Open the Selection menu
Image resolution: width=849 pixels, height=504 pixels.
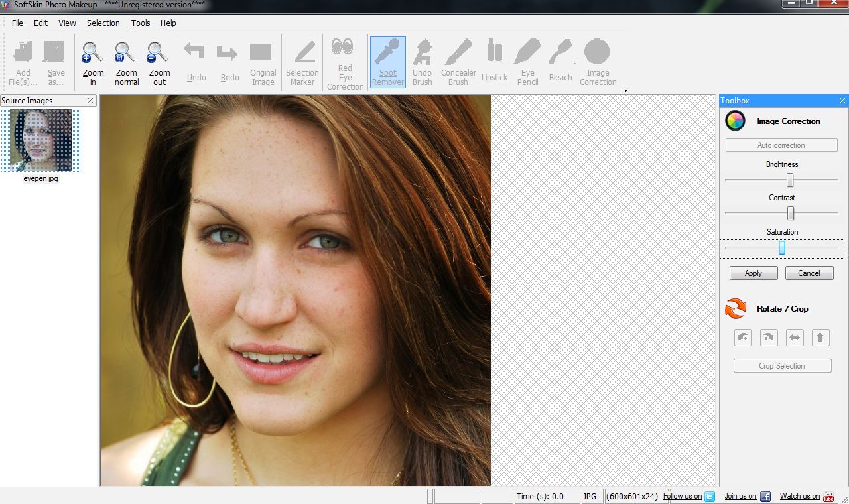103,23
